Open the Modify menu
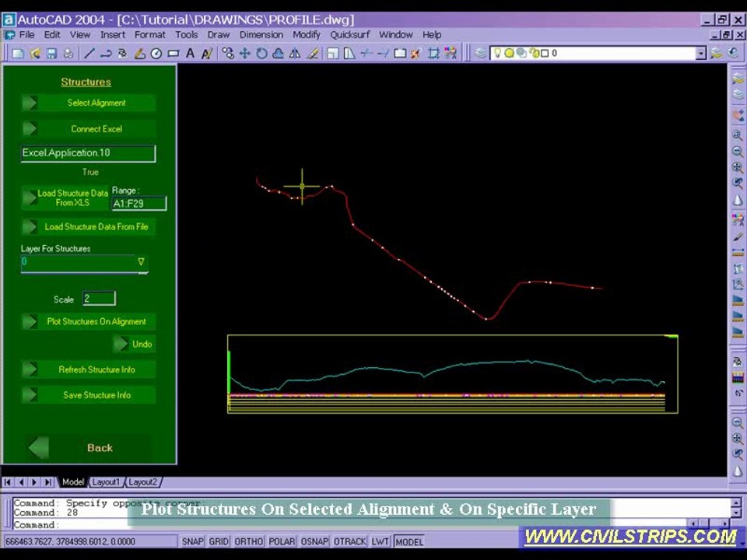 pos(307,35)
